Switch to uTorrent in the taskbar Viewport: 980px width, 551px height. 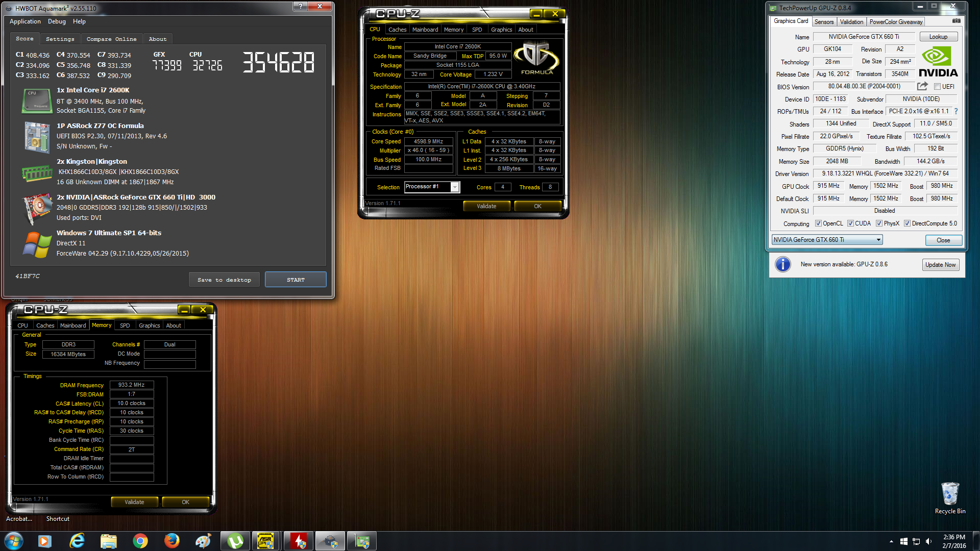[235, 541]
